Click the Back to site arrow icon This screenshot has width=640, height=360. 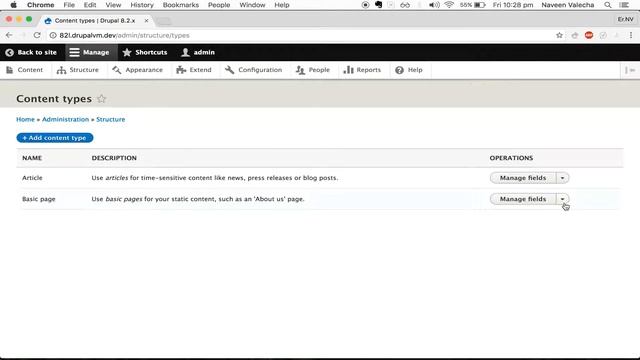click(9, 52)
